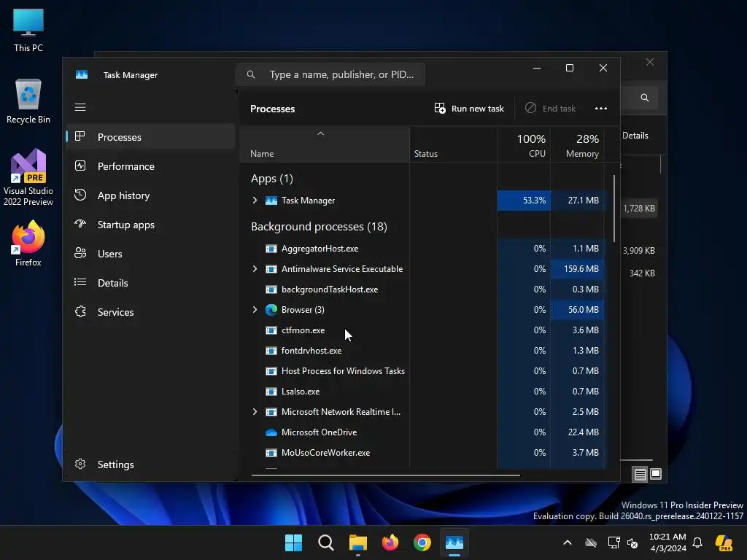Select the Firefox desktop shortcut
Viewport: 747px width, 560px height.
(x=28, y=244)
